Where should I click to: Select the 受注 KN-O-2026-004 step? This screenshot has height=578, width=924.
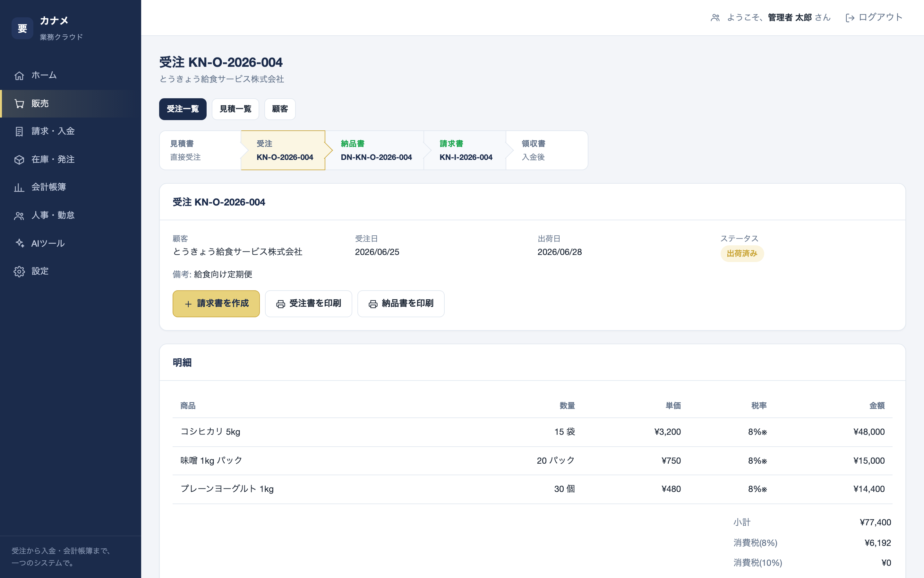click(283, 150)
